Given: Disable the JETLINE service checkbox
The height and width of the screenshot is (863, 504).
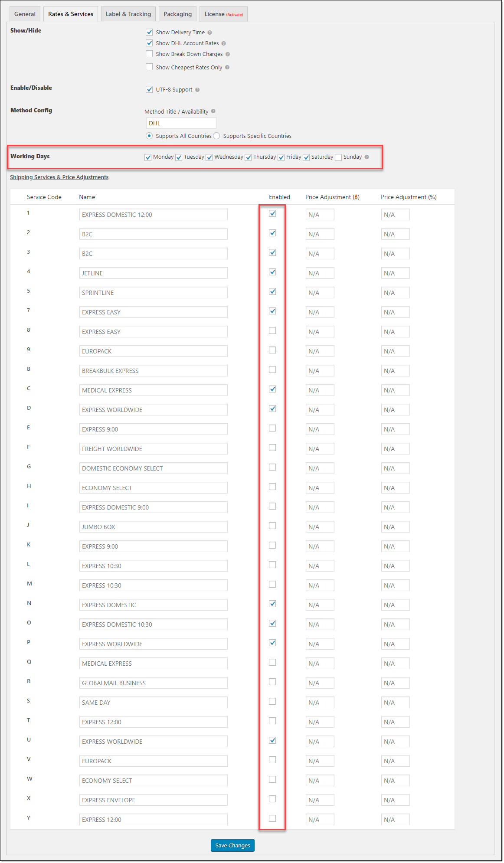Looking at the screenshot, I should pyautogui.click(x=272, y=272).
